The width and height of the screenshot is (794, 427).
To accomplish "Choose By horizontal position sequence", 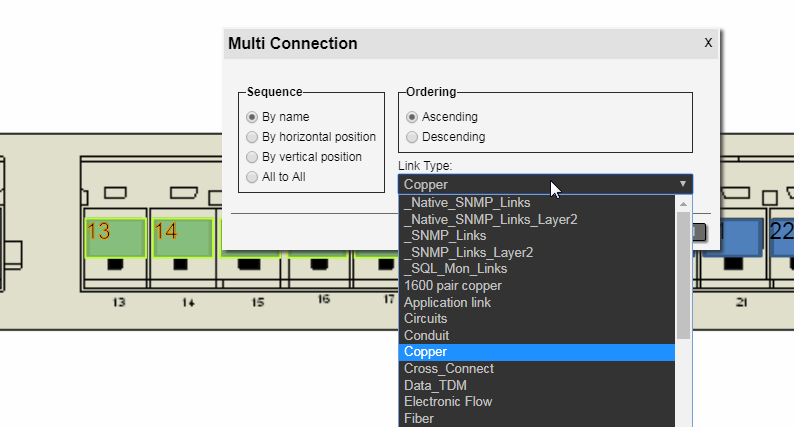I will coord(252,137).
